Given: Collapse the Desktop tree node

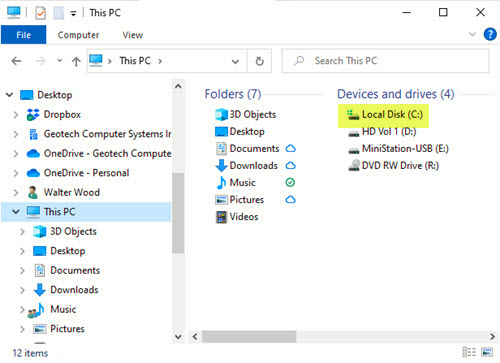Looking at the screenshot, I should pyautogui.click(x=10, y=95).
